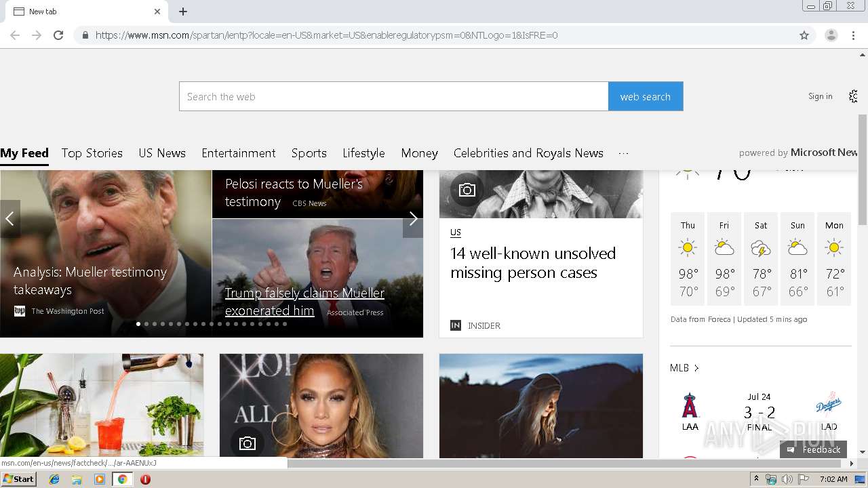
Task: Select the My Feed tab
Action: (x=24, y=153)
